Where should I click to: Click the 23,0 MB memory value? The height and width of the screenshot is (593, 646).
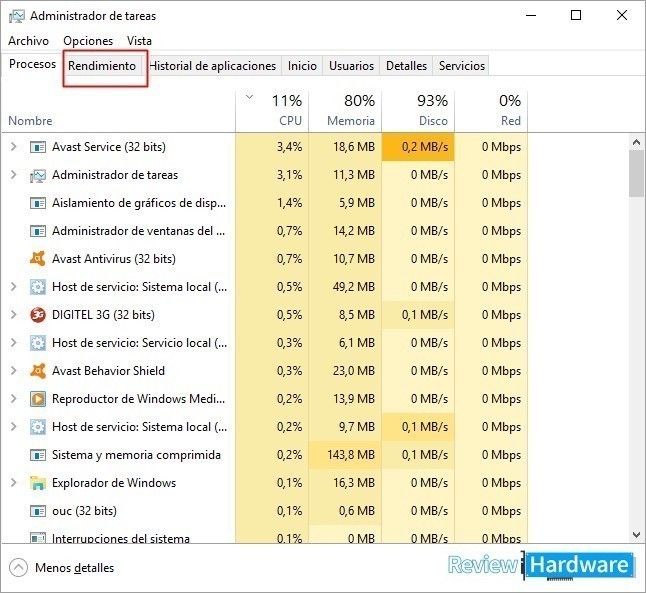click(354, 371)
